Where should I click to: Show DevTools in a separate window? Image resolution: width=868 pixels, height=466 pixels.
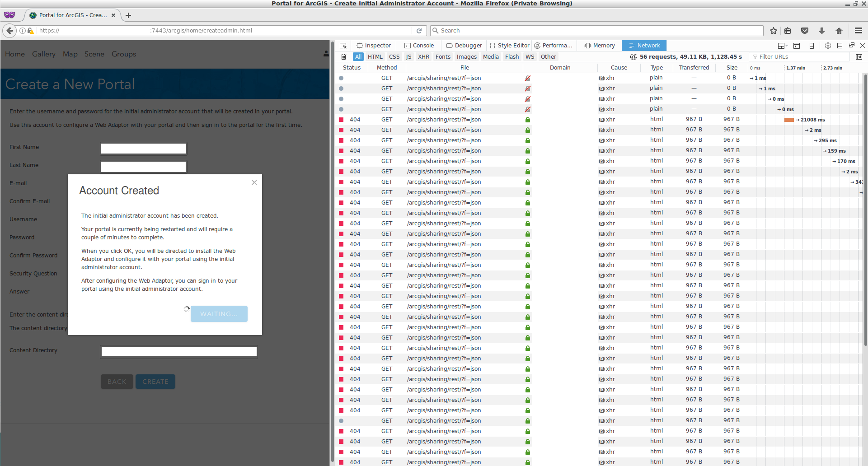851,46
